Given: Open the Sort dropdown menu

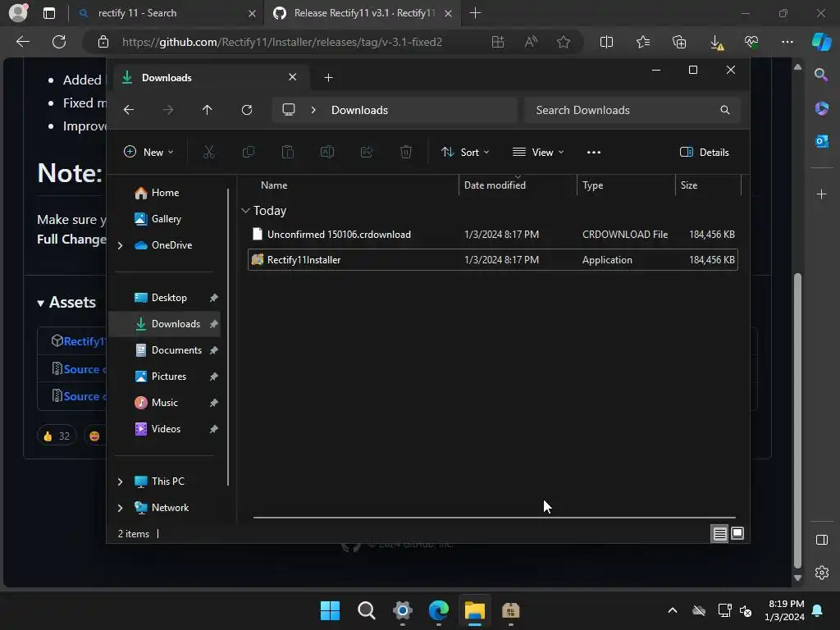Looking at the screenshot, I should coord(465,152).
